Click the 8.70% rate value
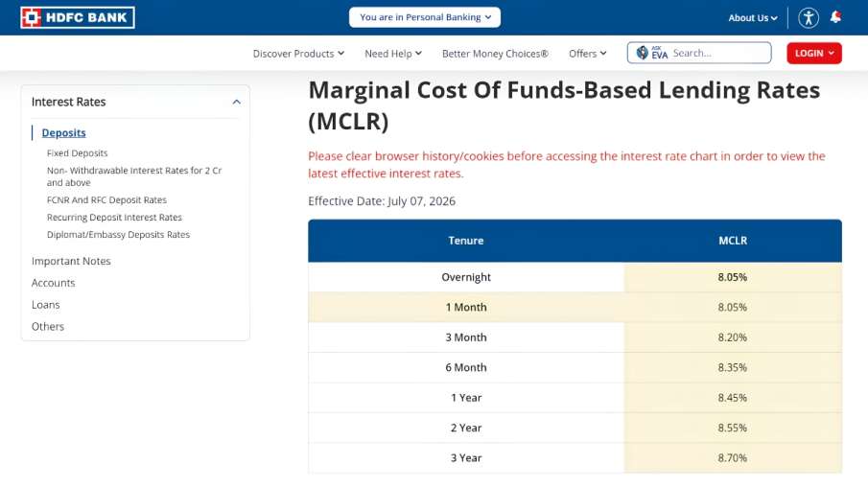 click(733, 458)
